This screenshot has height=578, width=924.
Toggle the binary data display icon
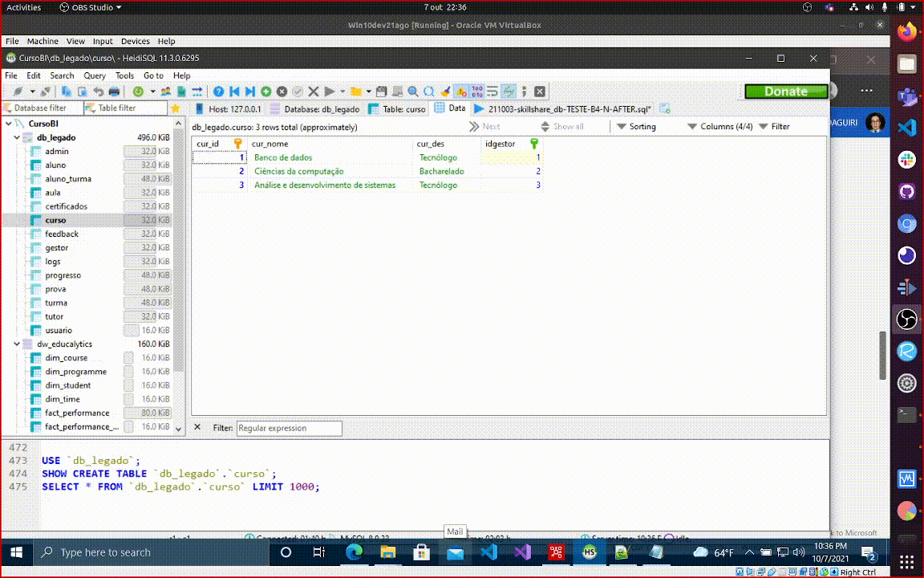pos(476,92)
